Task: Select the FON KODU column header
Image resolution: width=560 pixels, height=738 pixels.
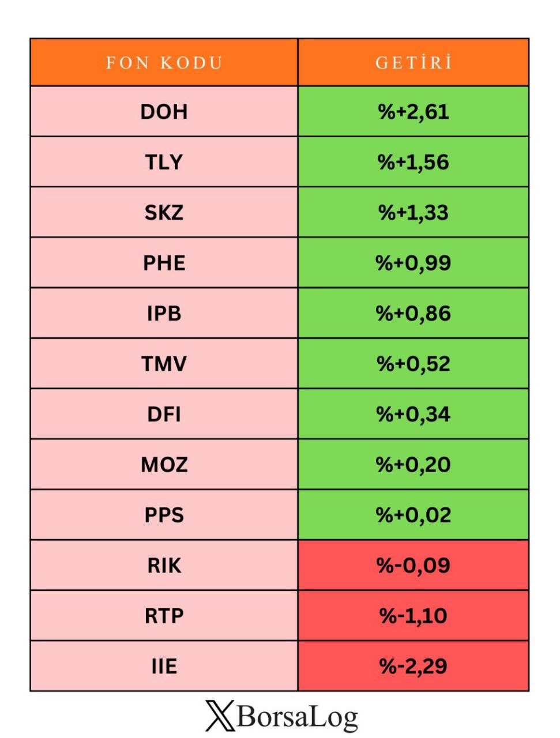Action: 164,63
